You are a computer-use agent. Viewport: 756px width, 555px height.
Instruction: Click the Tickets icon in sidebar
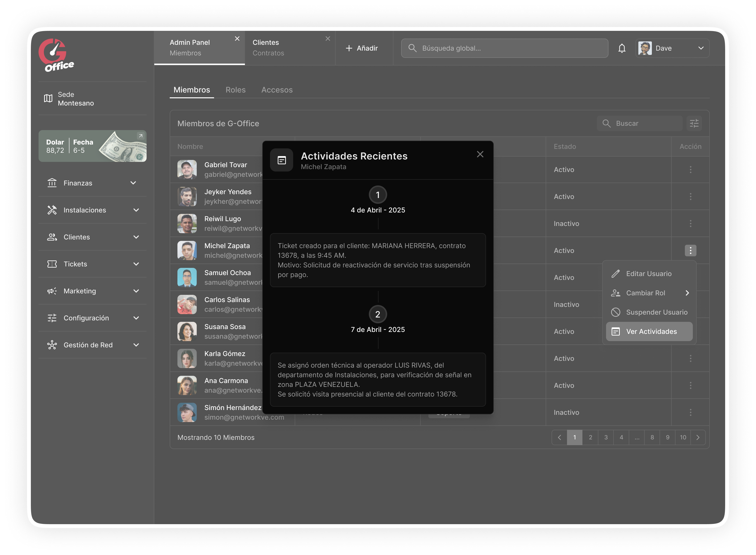pos(52,264)
